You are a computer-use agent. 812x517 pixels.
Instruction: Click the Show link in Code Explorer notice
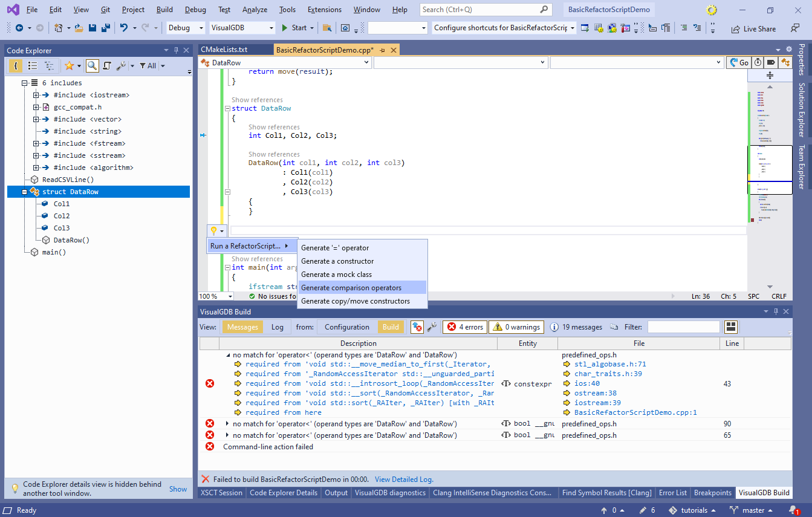coord(178,489)
